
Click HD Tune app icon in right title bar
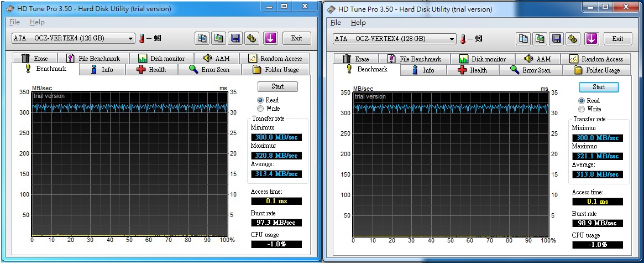tap(331, 9)
